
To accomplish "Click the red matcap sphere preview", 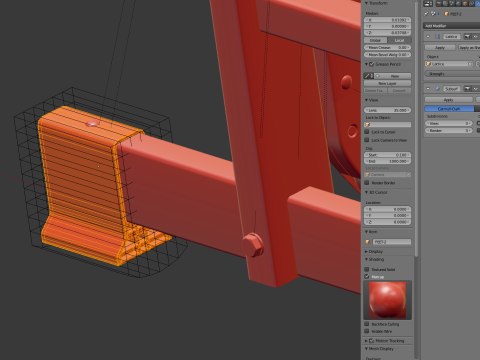I will pyautogui.click(x=387, y=300).
